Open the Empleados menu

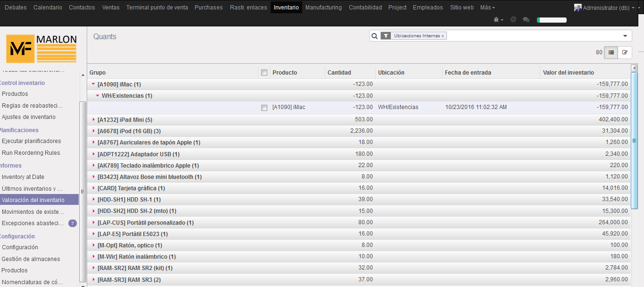pyautogui.click(x=428, y=8)
